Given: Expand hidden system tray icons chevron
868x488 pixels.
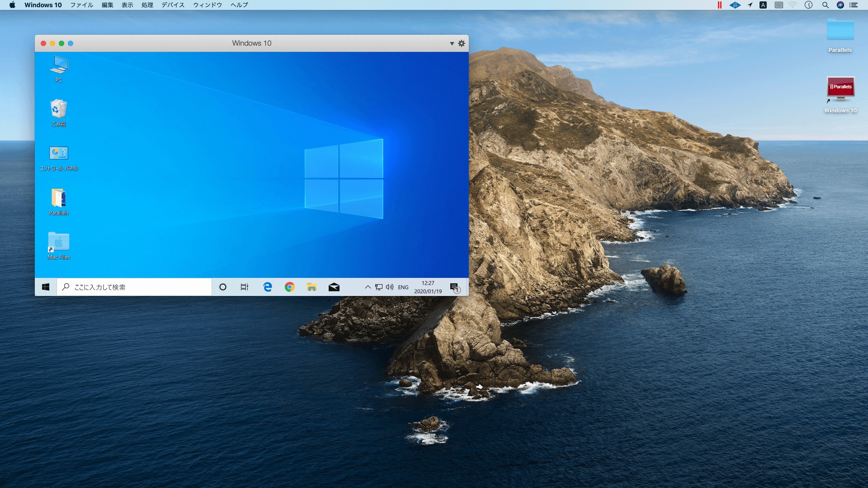Looking at the screenshot, I should click(x=368, y=287).
